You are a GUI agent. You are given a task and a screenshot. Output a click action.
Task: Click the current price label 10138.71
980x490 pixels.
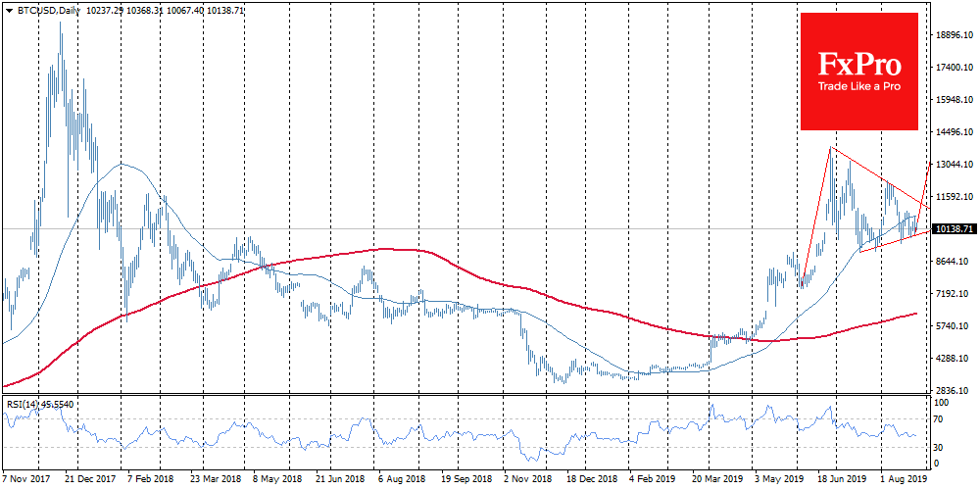(953, 229)
